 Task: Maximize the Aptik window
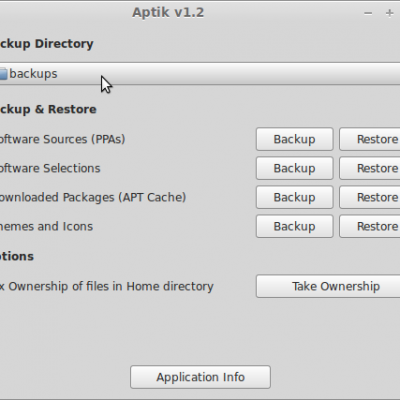click(x=389, y=13)
